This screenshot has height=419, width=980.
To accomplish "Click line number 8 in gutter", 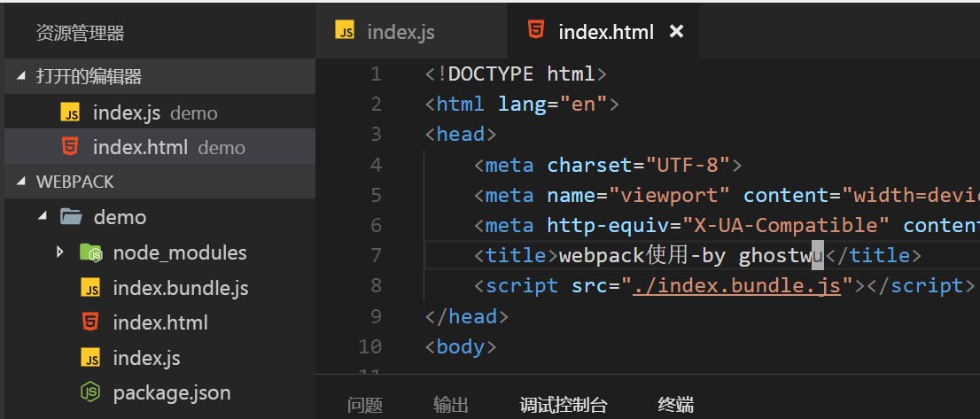I will (376, 286).
